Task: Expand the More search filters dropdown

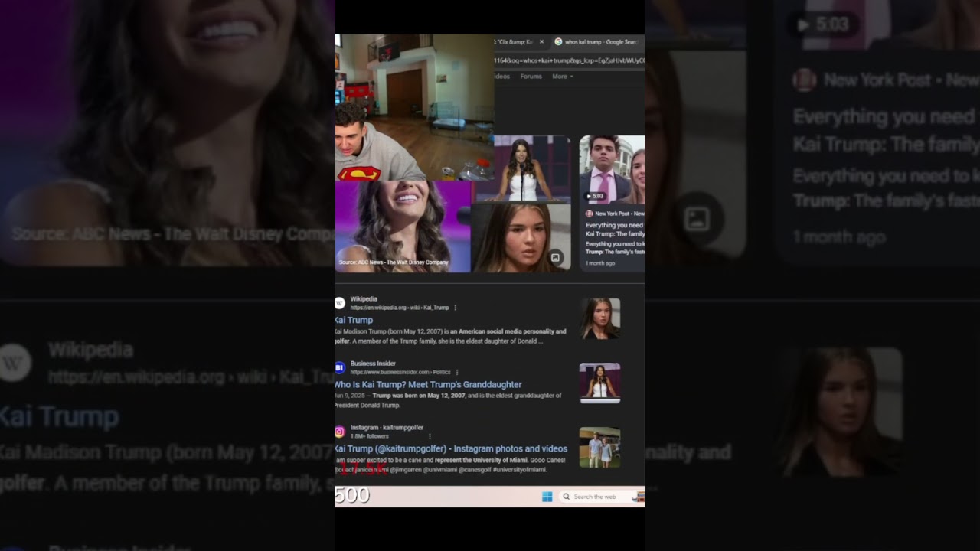Action: [x=563, y=77]
